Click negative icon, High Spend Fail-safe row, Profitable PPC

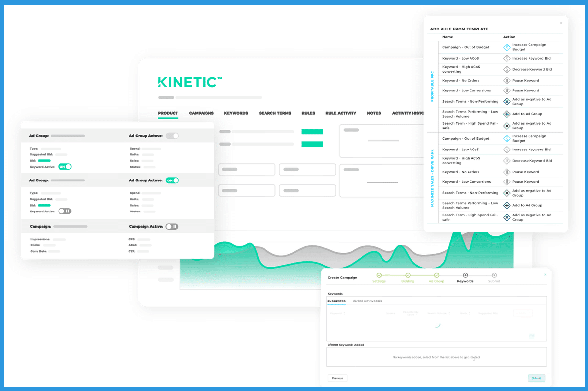click(506, 126)
